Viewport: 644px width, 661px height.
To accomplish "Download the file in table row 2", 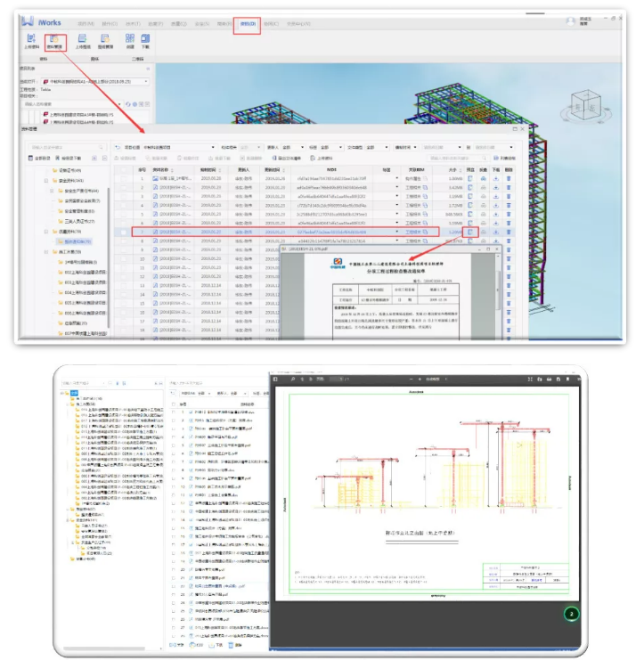I will click(x=496, y=187).
